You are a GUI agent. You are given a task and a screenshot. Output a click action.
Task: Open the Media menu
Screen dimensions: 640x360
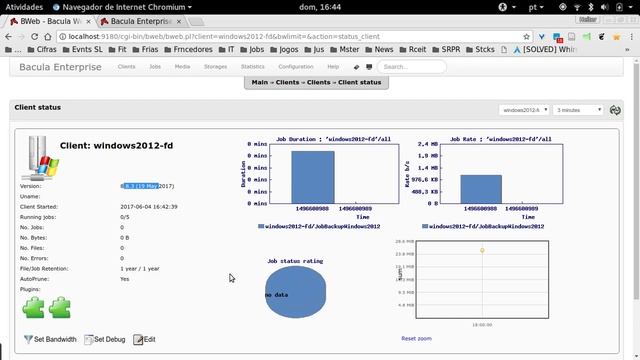click(x=182, y=67)
